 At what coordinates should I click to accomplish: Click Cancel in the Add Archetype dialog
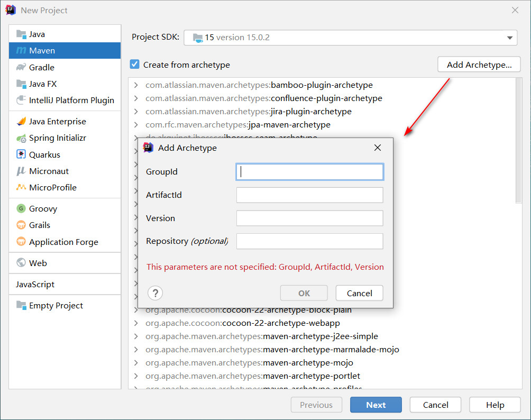359,293
